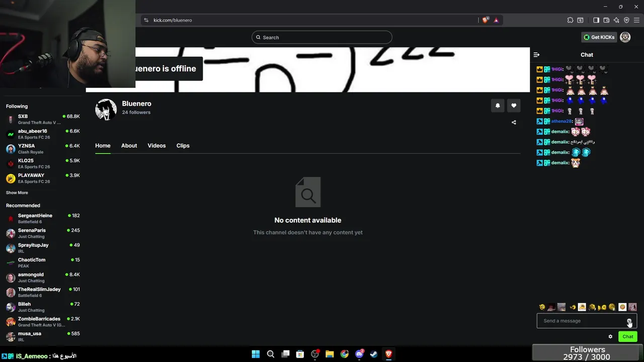Click Bluenero's profile avatar

pos(106,110)
